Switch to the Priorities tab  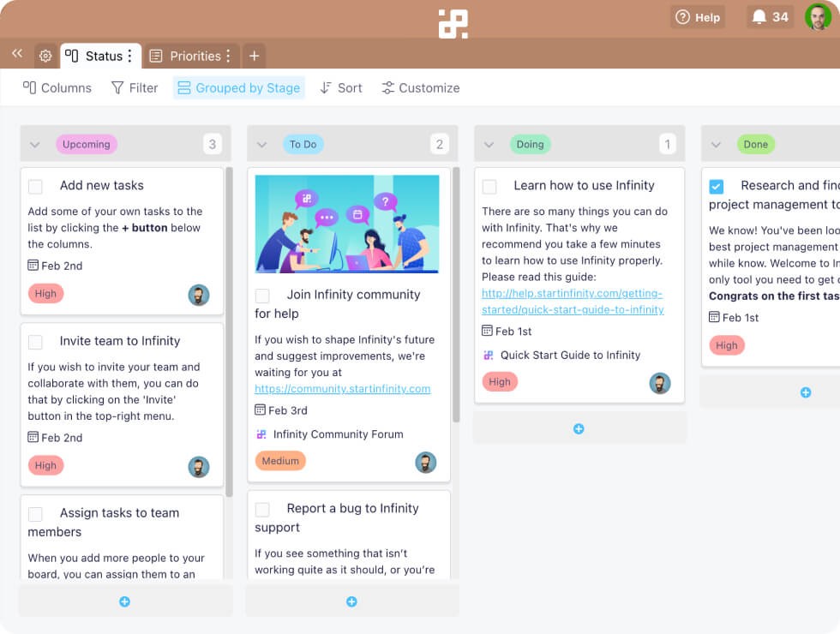pyautogui.click(x=192, y=56)
